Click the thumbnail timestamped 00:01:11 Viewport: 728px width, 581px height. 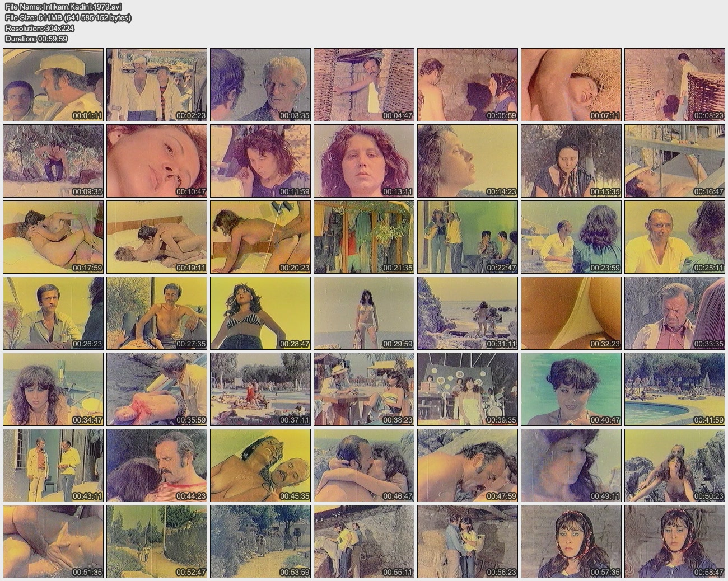(x=53, y=85)
